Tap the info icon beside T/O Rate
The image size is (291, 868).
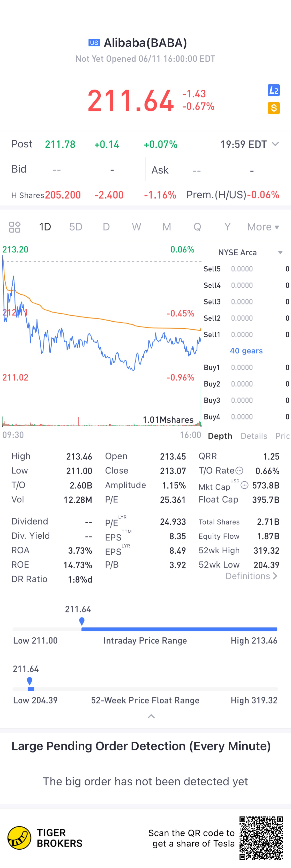pyautogui.click(x=239, y=471)
